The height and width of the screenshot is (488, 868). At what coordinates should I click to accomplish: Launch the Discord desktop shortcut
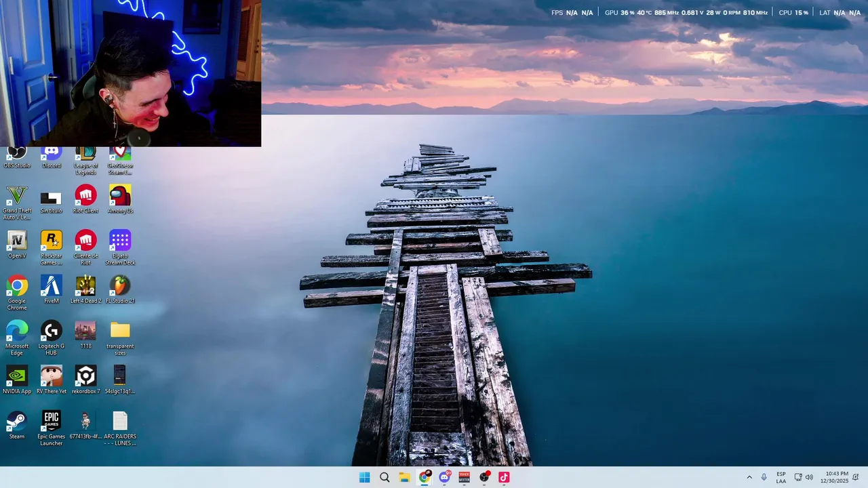[x=52, y=158]
